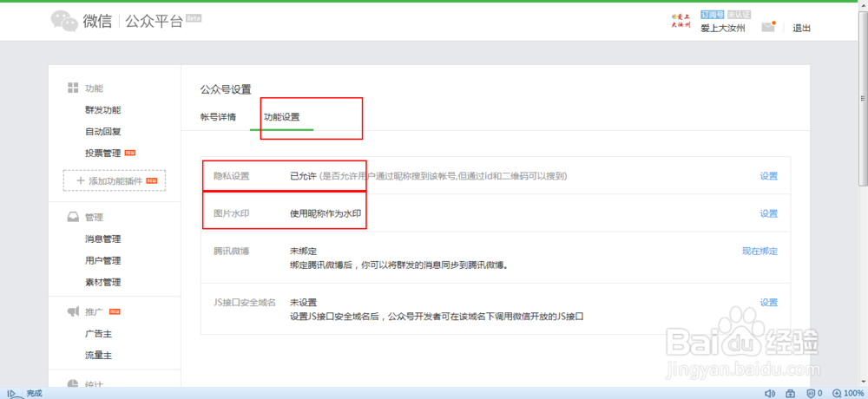Screen dimensions: 868x399
Task: Click the 使用昵称作为水印 value text
Action: pos(326,213)
